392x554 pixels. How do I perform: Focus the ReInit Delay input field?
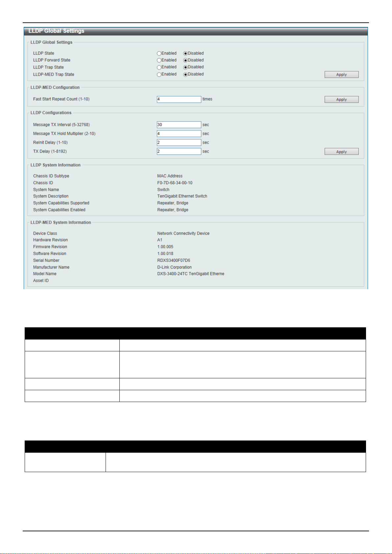(179, 142)
